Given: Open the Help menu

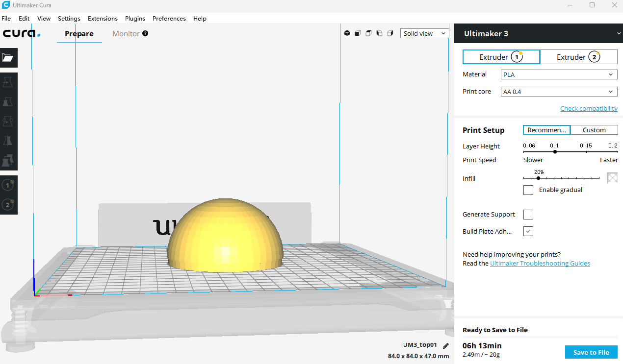Looking at the screenshot, I should tap(200, 18).
